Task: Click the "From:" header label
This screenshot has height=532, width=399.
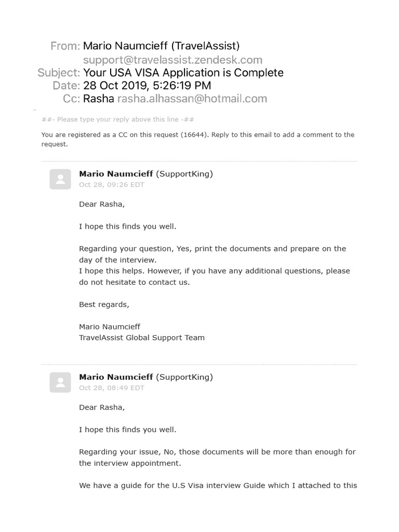Action: click(x=65, y=46)
